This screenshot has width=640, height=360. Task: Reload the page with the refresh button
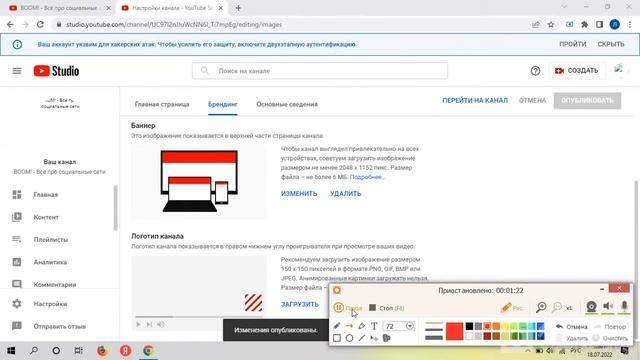point(40,24)
